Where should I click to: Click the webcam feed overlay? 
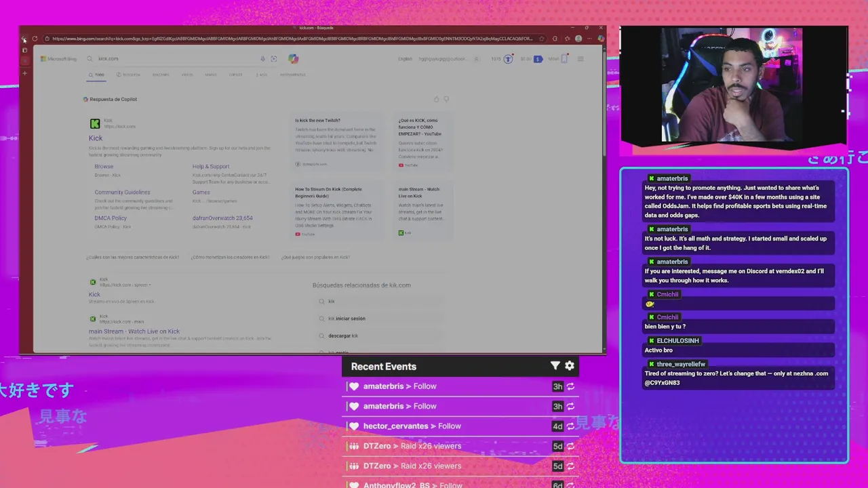[x=733, y=86]
